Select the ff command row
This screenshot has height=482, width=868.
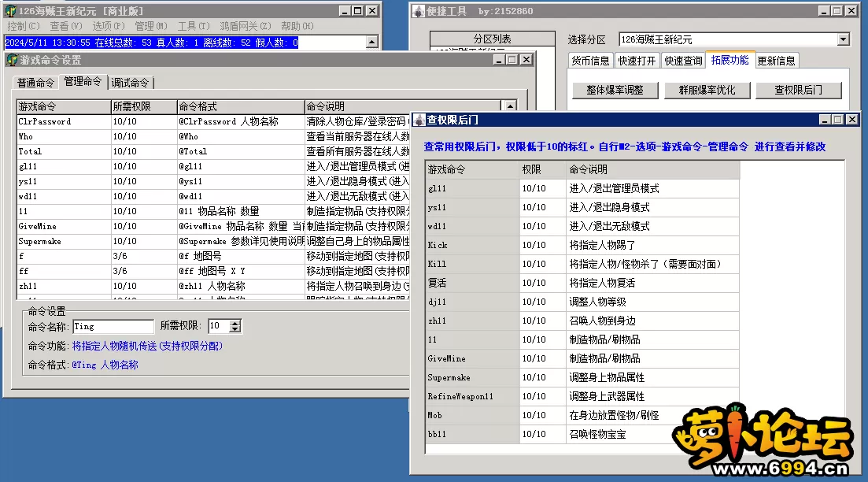point(214,271)
